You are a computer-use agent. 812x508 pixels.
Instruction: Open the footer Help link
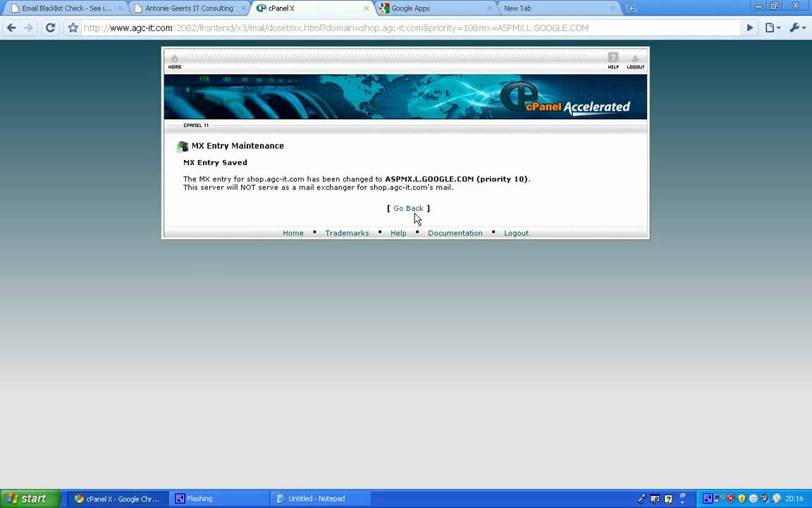[398, 234]
